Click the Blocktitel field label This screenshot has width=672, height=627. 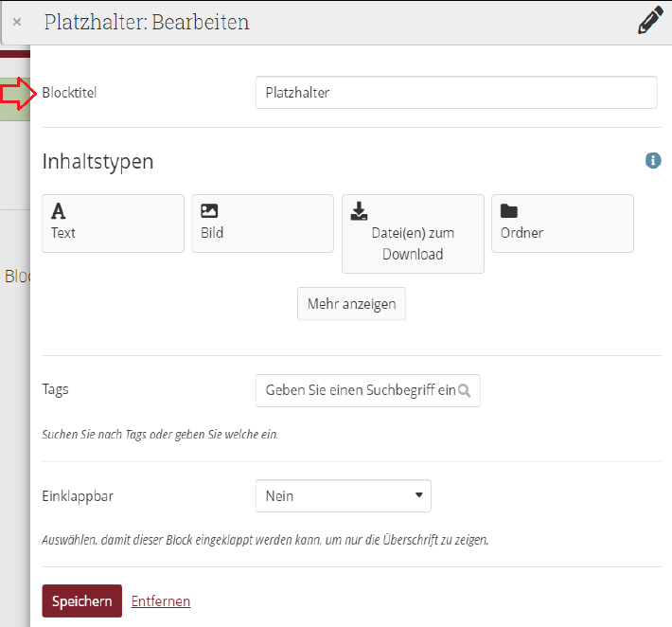(x=69, y=93)
